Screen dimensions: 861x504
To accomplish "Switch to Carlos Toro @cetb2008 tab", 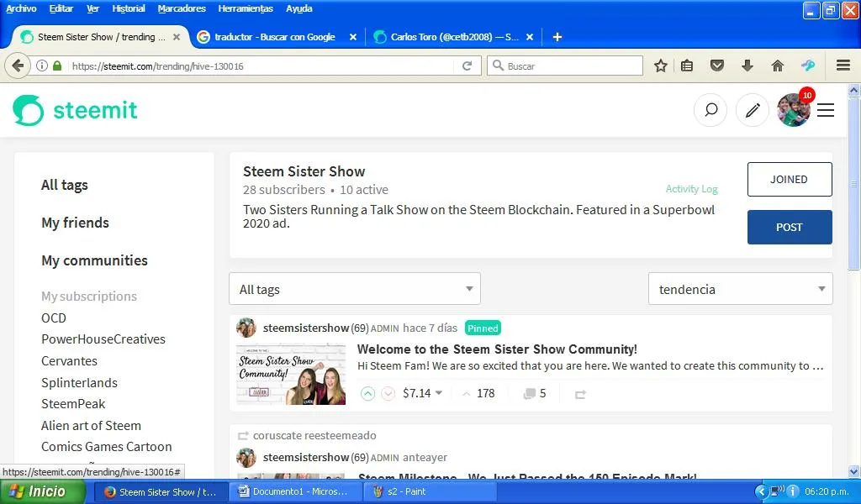I will tap(454, 37).
